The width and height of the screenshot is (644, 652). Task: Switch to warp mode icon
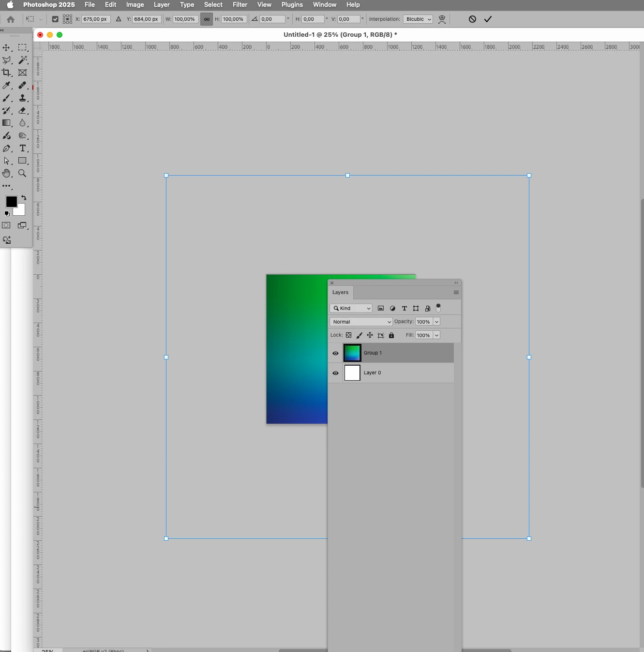coord(442,19)
